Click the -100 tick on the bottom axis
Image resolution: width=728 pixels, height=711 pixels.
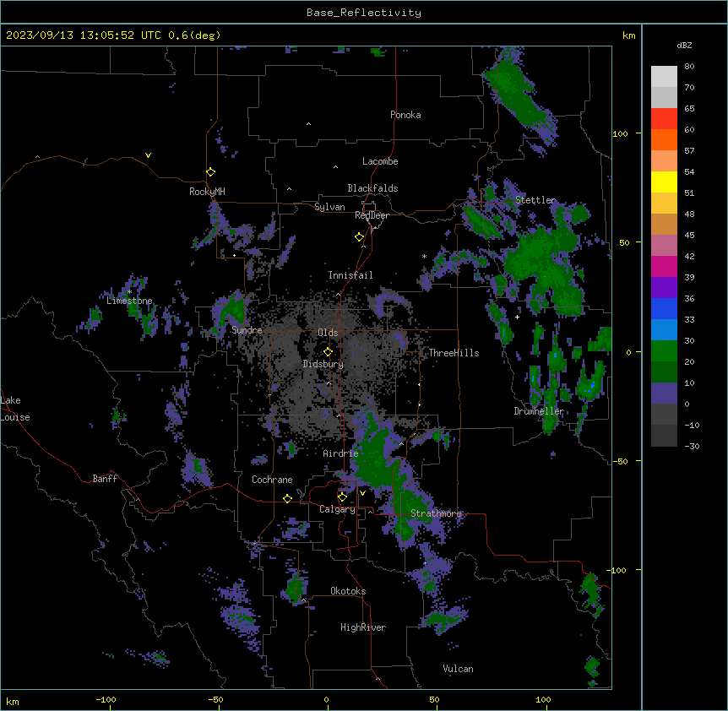click(x=106, y=699)
